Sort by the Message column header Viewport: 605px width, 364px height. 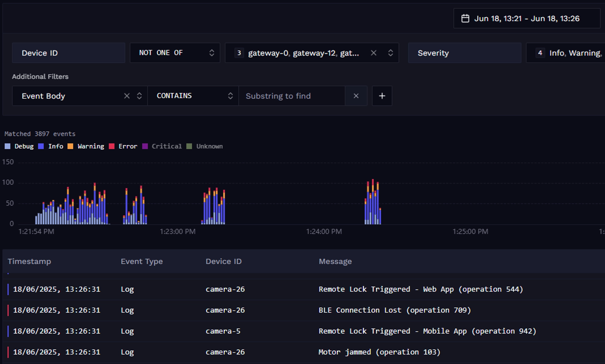click(x=335, y=261)
